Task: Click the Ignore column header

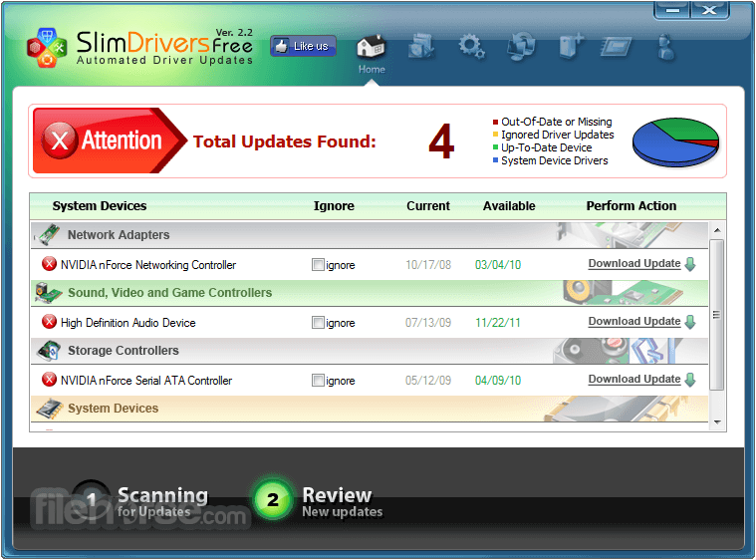Action: [x=334, y=206]
